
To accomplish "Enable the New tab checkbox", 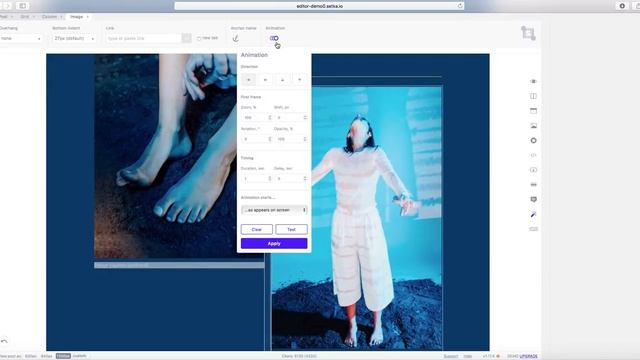I will click(x=199, y=38).
